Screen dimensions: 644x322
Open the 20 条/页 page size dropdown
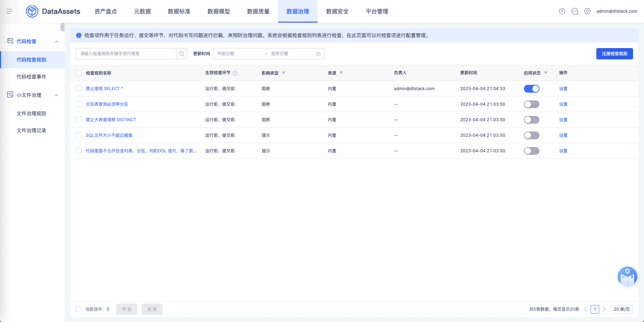(622, 309)
